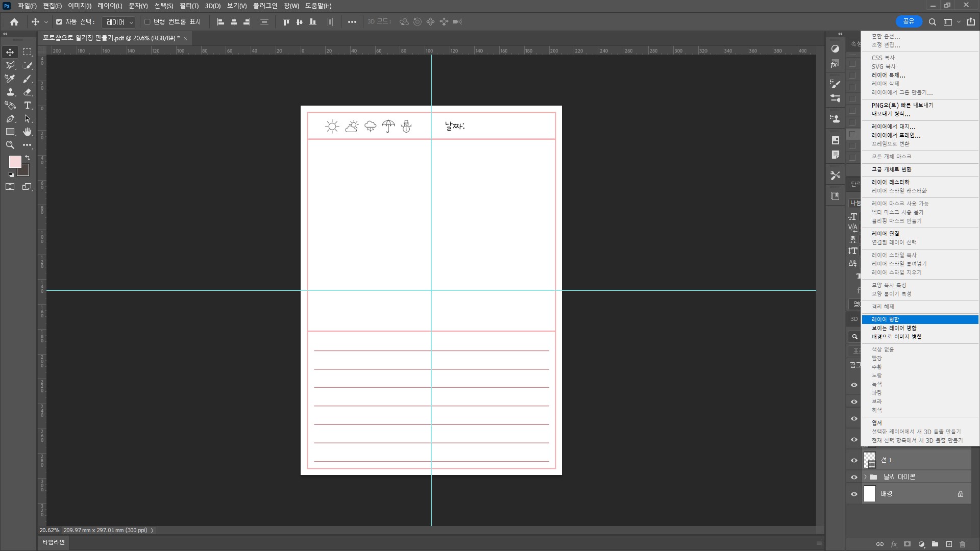The width and height of the screenshot is (980, 551).
Task: Click the pink foreground color swatch
Action: [14, 161]
